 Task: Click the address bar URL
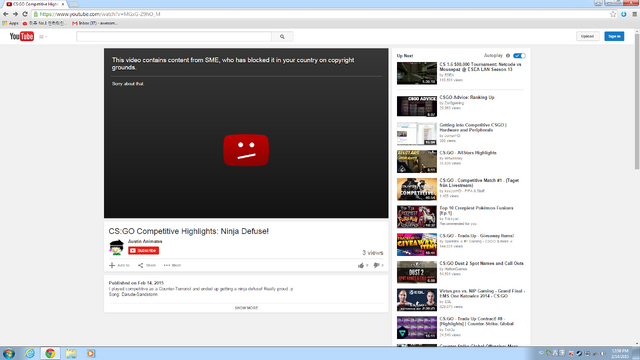pos(100,14)
